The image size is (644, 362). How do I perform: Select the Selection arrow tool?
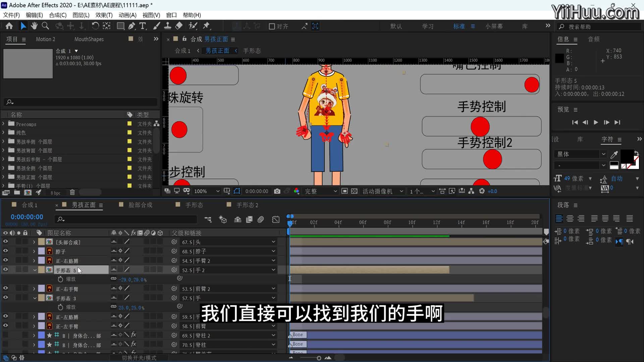click(x=23, y=26)
